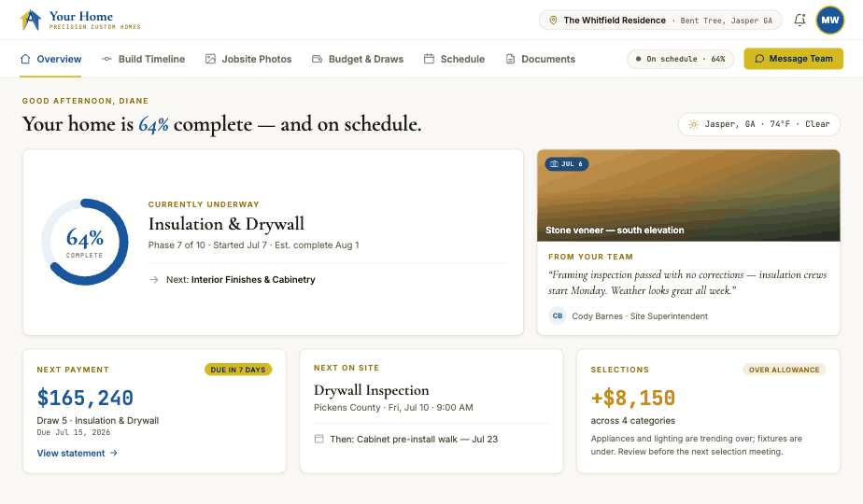The image size is (863, 504).
Task: Click the Insulation & Drywall heading
Action: [x=226, y=224]
